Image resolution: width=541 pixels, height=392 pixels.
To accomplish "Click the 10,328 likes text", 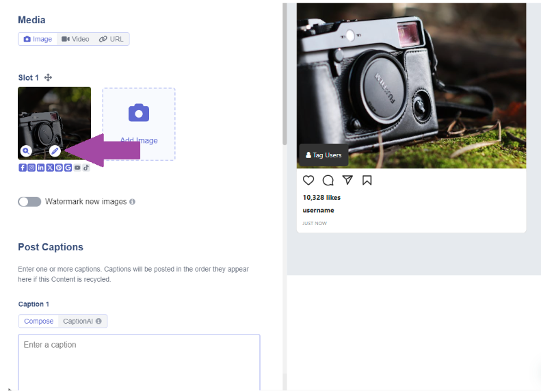I will (x=321, y=198).
